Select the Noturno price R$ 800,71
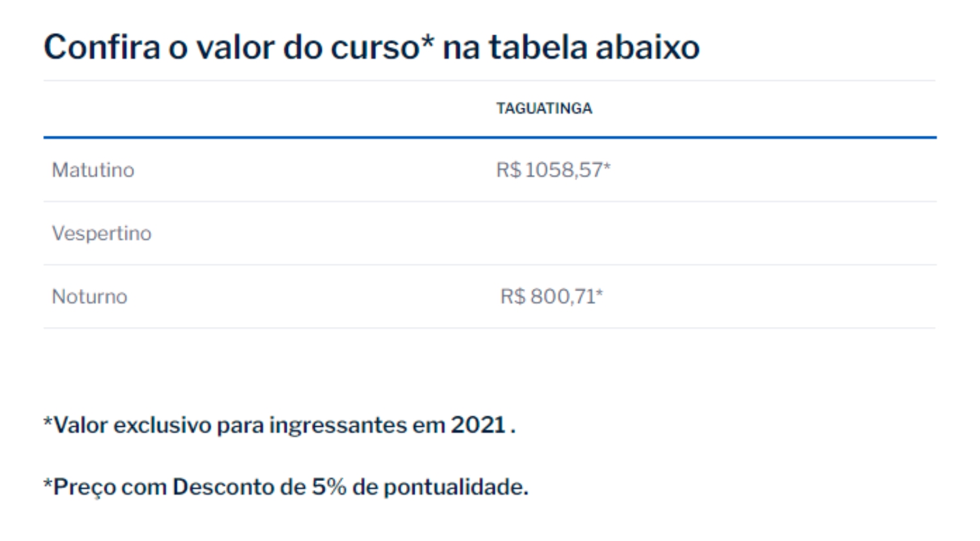Image resolution: width=980 pixels, height=541 pixels. coord(551,296)
